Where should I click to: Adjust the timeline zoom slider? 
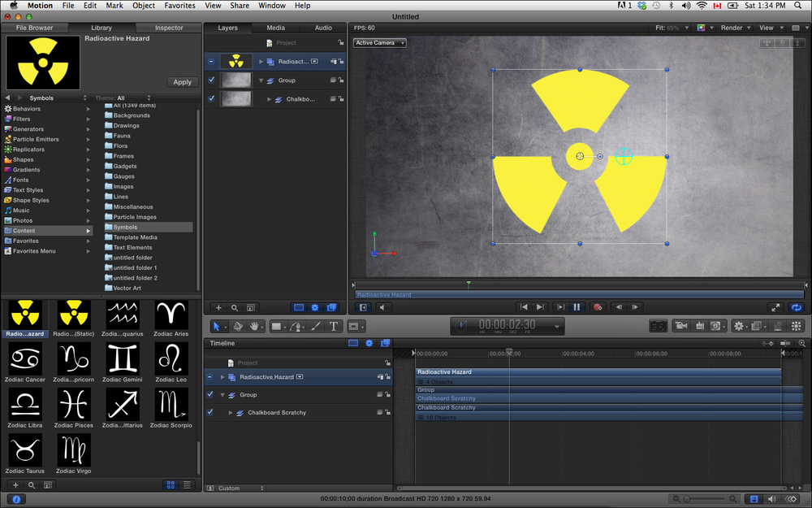pos(687,498)
